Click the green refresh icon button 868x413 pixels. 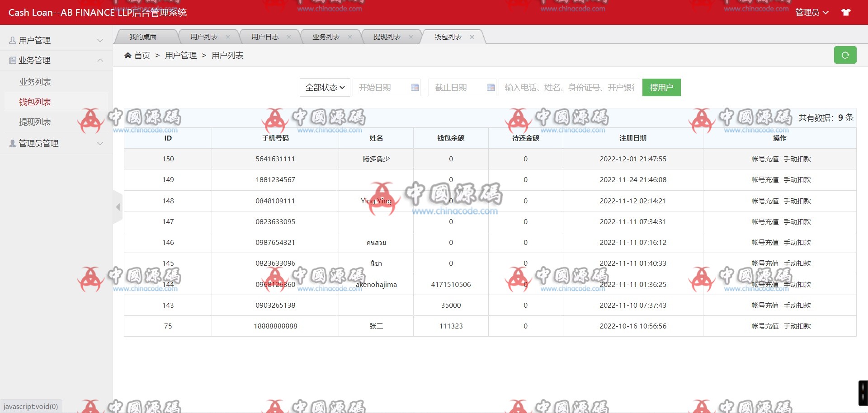click(845, 55)
